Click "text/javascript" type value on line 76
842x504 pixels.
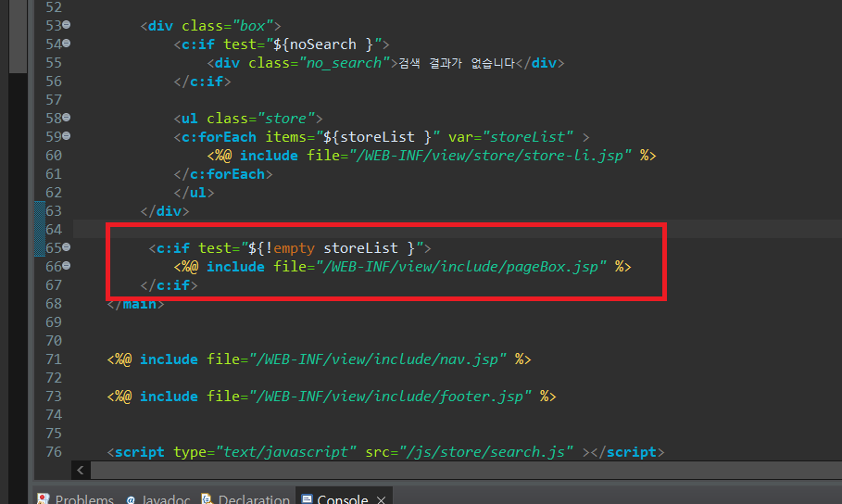(x=285, y=452)
